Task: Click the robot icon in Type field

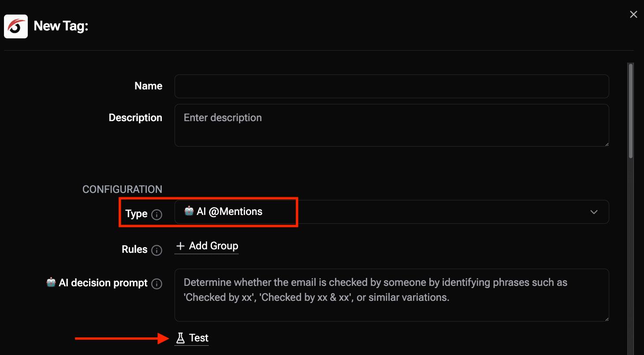Action: coord(189,211)
